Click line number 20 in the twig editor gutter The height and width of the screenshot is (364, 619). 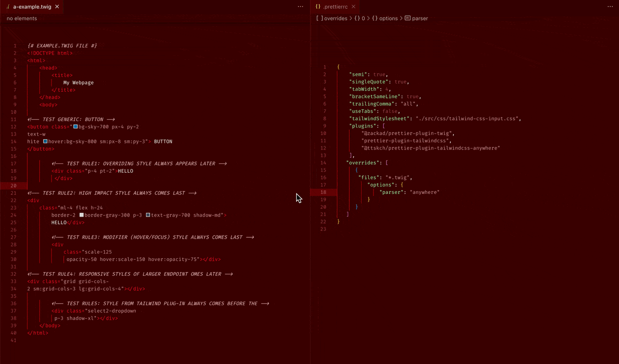click(14, 186)
